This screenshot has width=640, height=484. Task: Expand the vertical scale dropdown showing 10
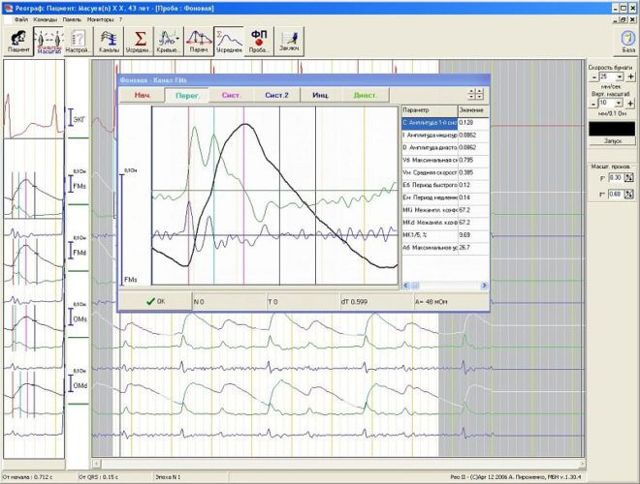pos(619,102)
